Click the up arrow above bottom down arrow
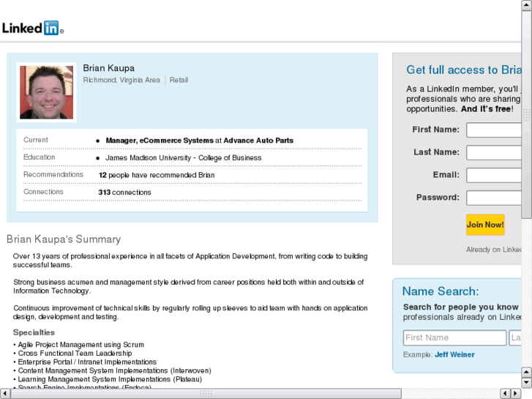The image size is (532, 399). coord(527,372)
